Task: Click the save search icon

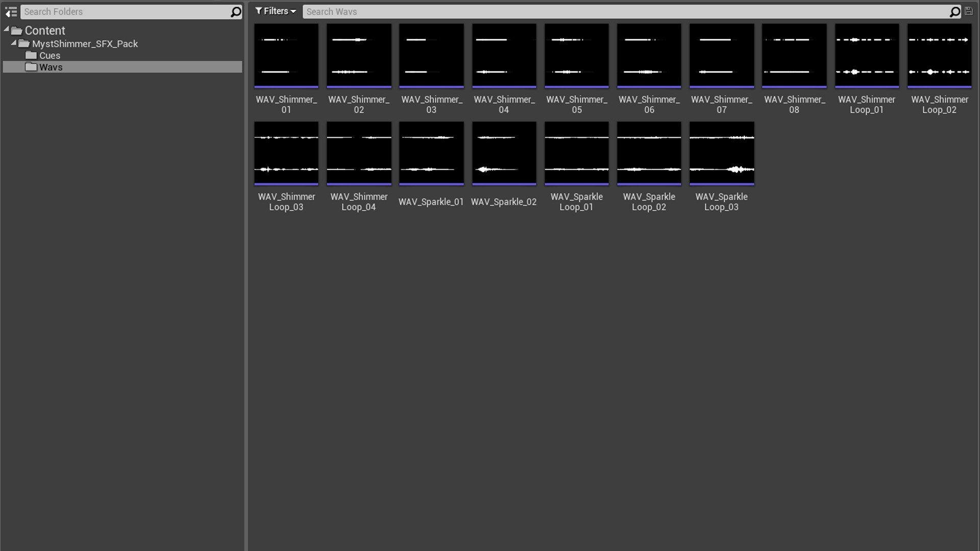Action: tap(968, 11)
